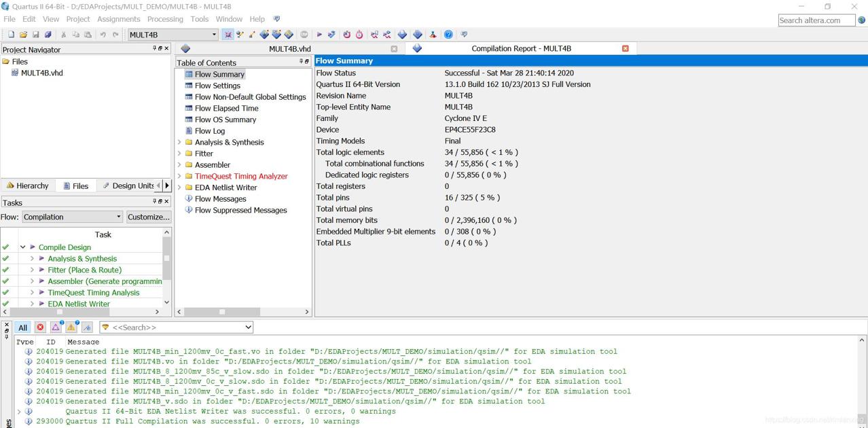868x428 pixels.
Task: Close the MULT4B.vhd editor tab
Action: click(394, 49)
